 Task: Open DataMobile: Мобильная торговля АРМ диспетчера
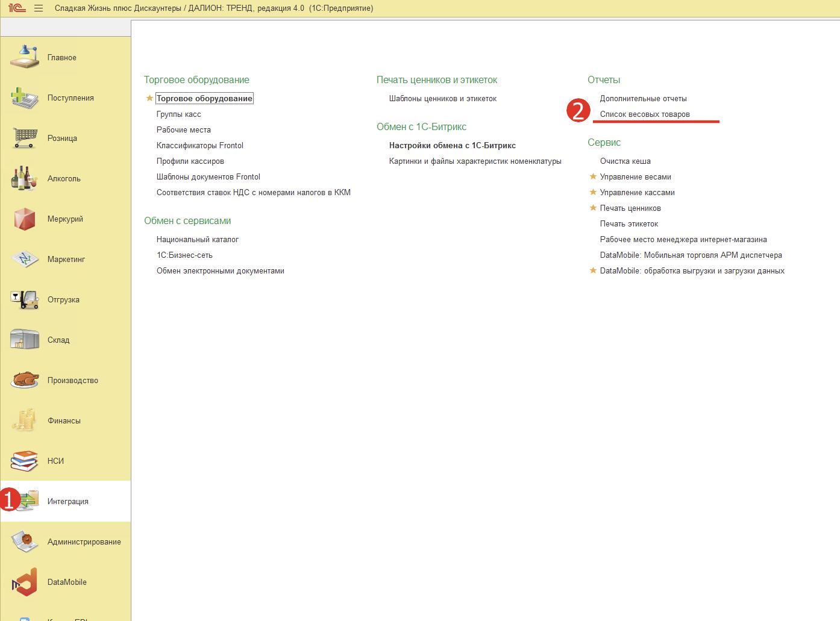tap(691, 255)
